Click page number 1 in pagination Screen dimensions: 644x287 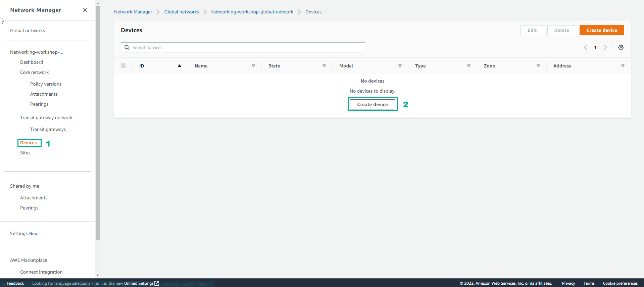pyautogui.click(x=595, y=47)
